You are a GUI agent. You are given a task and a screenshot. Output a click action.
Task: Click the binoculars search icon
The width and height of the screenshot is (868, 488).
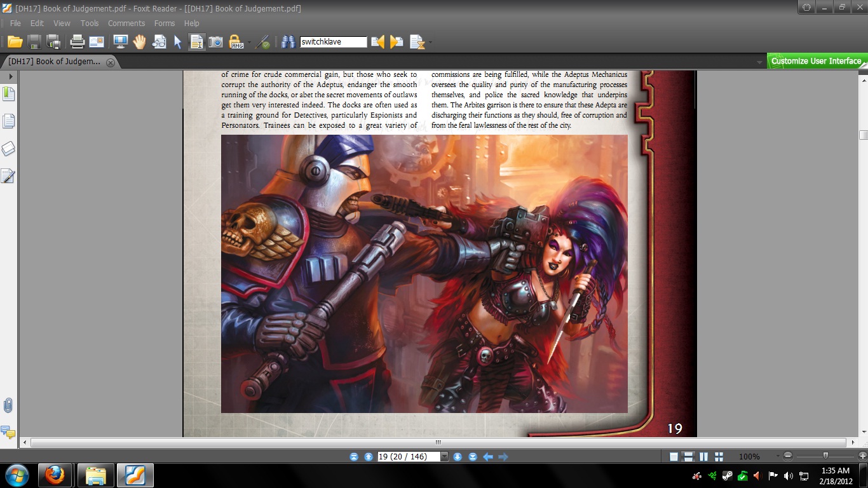click(288, 42)
